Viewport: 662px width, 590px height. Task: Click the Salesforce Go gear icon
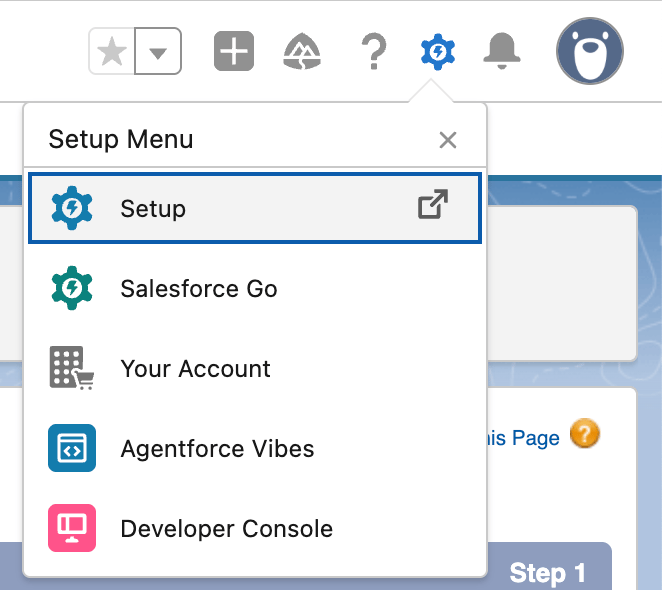pyautogui.click(x=72, y=288)
